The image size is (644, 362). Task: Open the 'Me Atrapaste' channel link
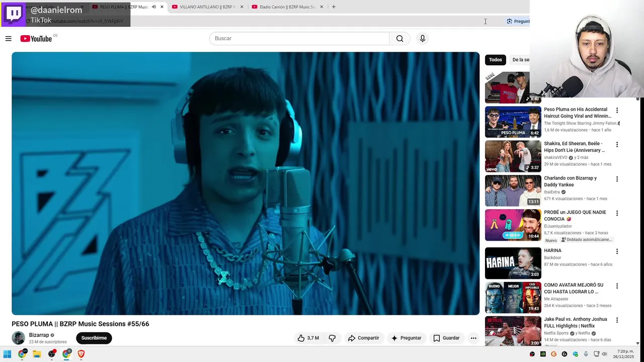(x=556, y=299)
